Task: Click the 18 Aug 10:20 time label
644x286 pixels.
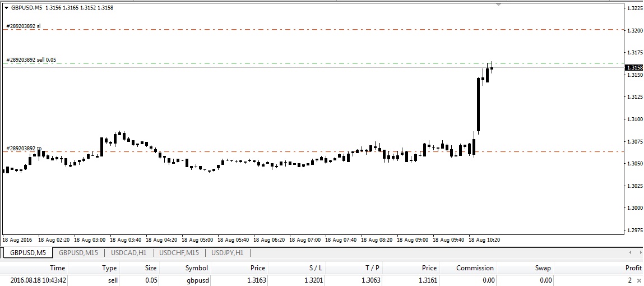Action: point(485,239)
